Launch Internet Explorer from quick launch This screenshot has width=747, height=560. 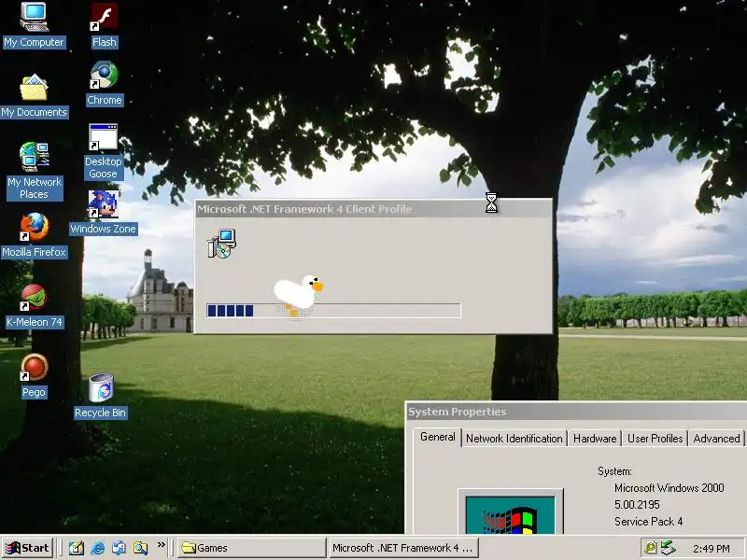98,548
